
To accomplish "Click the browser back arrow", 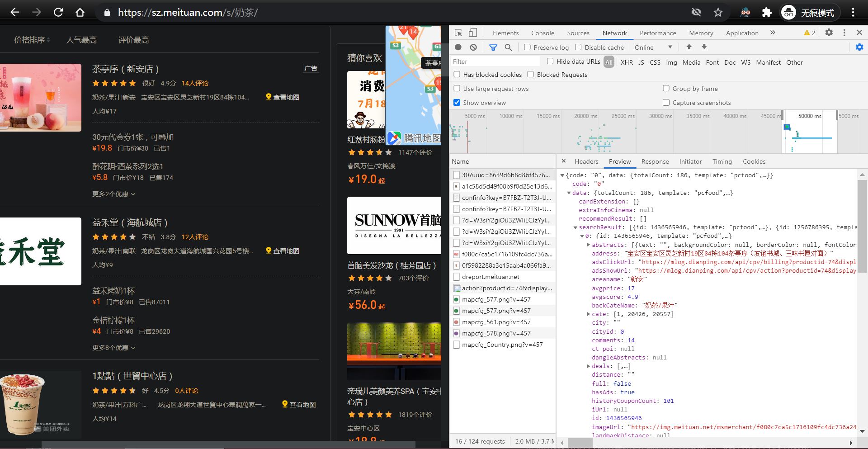I will [x=15, y=12].
